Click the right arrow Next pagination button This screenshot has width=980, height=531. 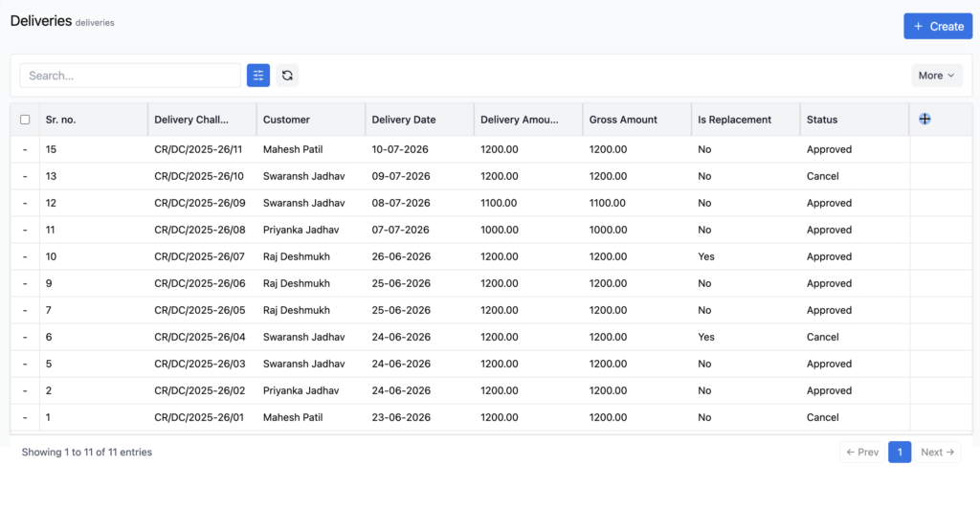(x=938, y=453)
